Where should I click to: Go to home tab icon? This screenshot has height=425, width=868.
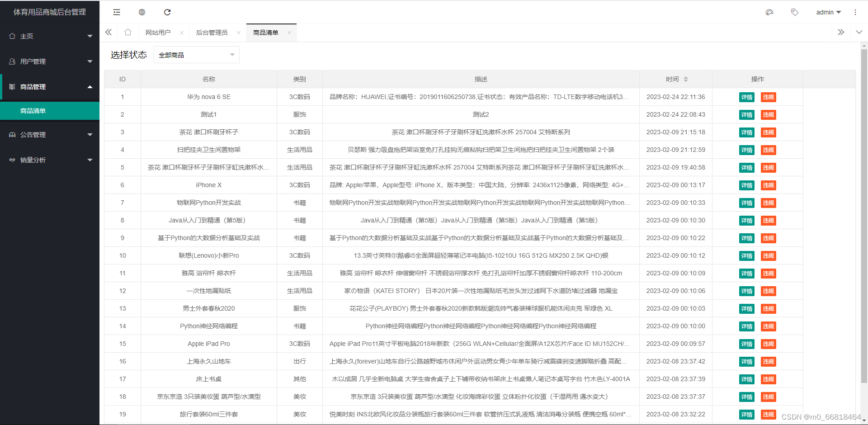(x=128, y=32)
